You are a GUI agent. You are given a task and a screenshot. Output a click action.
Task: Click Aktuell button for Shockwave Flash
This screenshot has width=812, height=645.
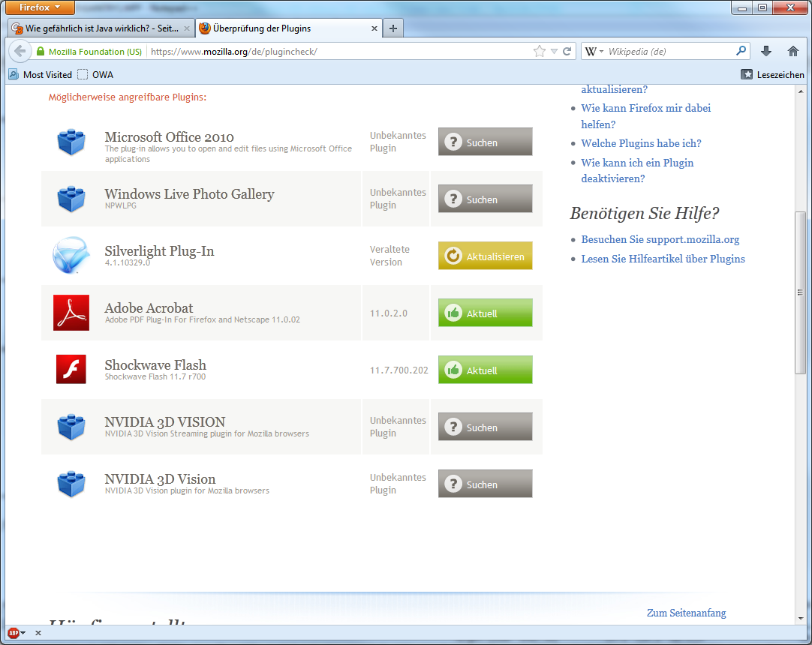[x=486, y=370]
